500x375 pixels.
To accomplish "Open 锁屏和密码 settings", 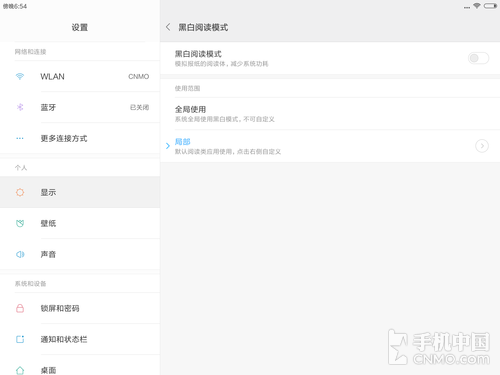I will (x=80, y=308).
